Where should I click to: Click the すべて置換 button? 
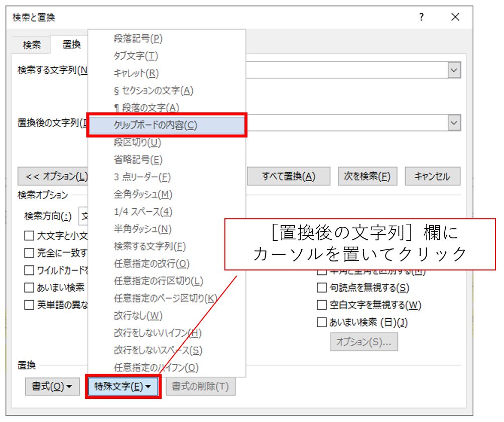[x=289, y=177]
